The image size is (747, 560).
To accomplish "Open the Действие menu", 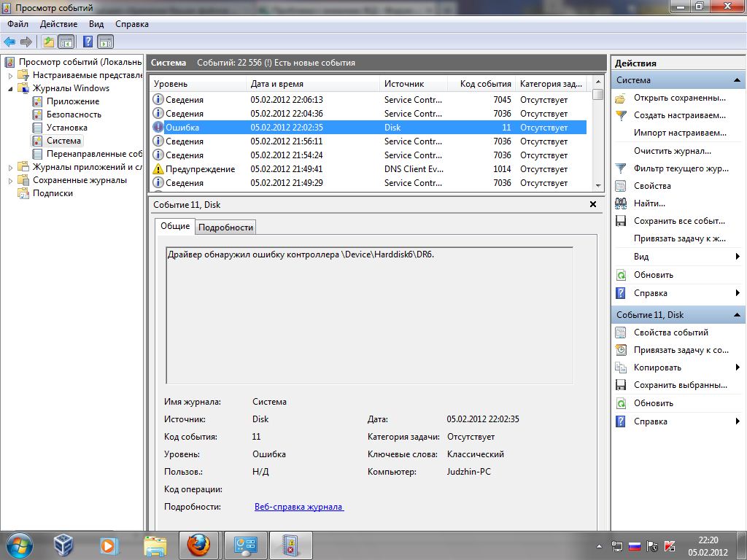I will (x=58, y=24).
